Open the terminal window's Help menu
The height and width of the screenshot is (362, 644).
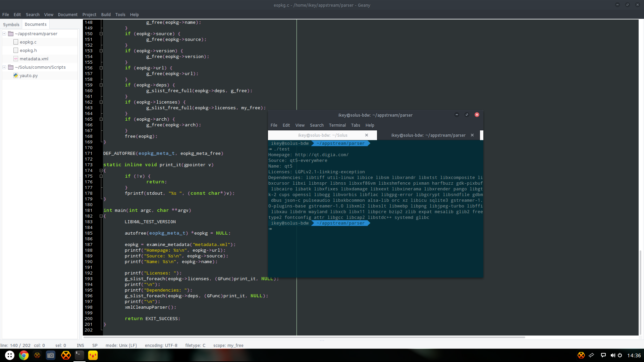pos(370,125)
